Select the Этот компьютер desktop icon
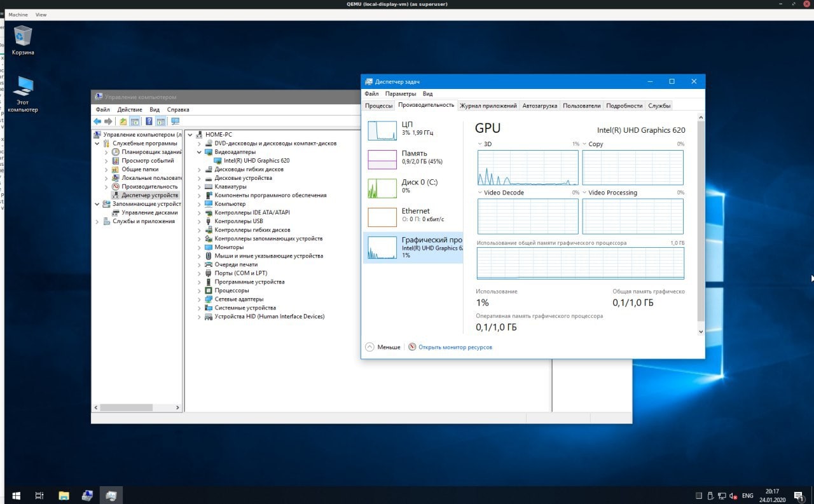 coord(23,94)
